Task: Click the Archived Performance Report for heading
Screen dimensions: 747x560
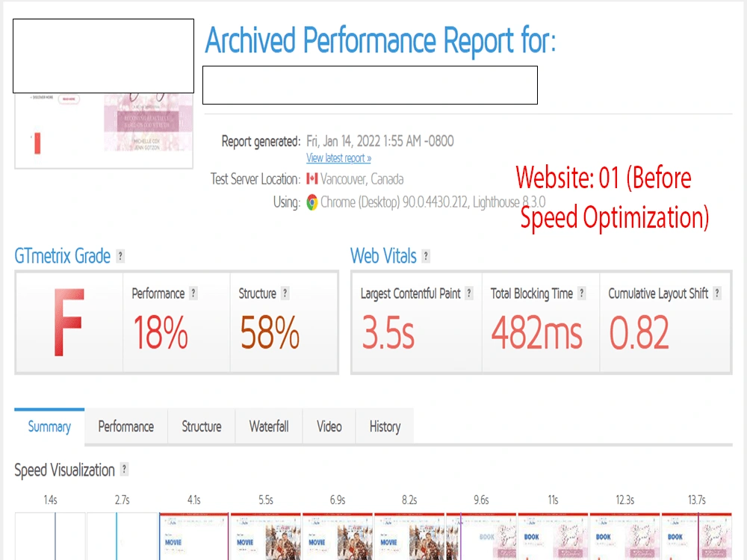Action: tap(381, 40)
